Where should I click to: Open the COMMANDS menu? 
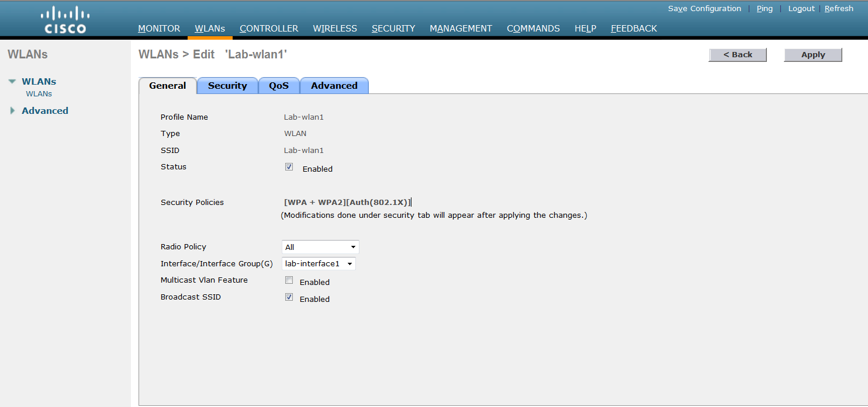pyautogui.click(x=532, y=28)
